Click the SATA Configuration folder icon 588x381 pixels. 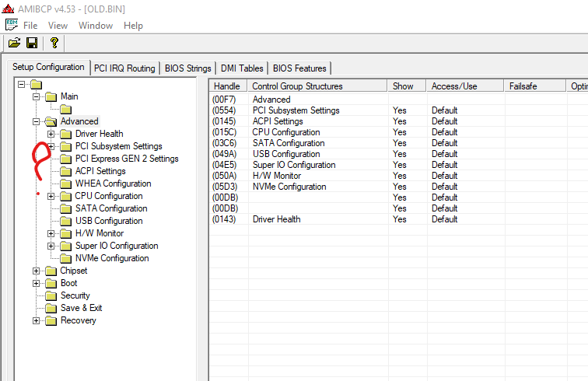[x=65, y=208]
